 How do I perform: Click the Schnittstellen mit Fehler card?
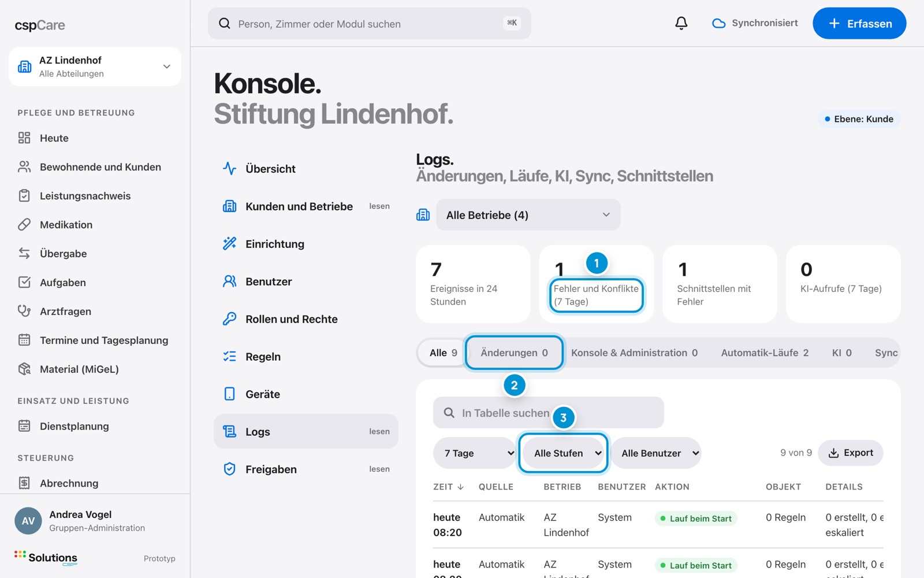point(720,284)
